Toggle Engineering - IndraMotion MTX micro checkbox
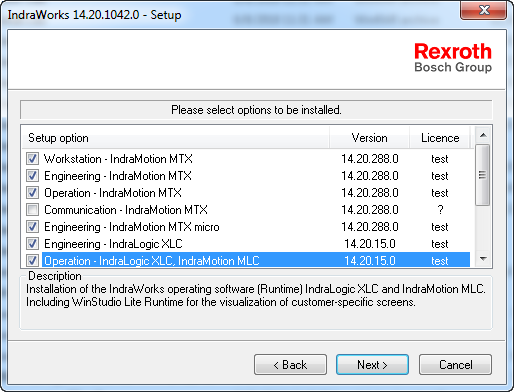The image size is (514, 392). pos(32,227)
